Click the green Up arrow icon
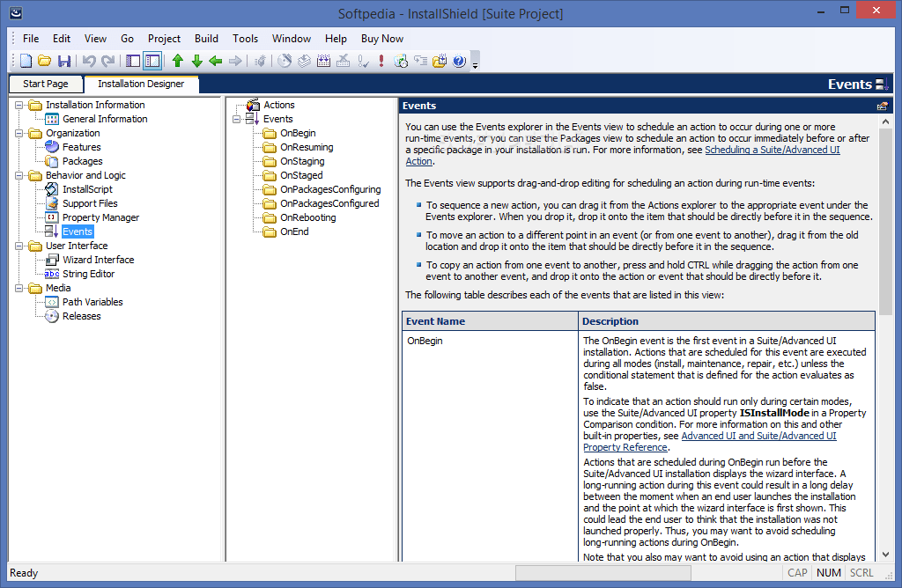Image resolution: width=902 pixels, height=588 pixels. 178,61
